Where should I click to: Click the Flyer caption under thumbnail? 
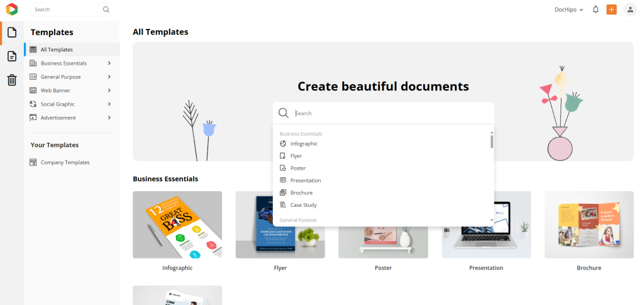tap(280, 268)
